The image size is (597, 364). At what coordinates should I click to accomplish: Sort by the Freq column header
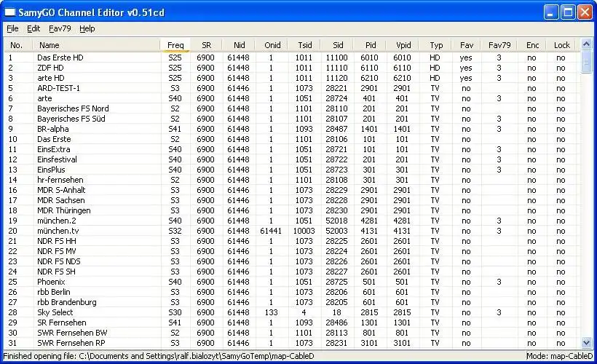(175, 45)
